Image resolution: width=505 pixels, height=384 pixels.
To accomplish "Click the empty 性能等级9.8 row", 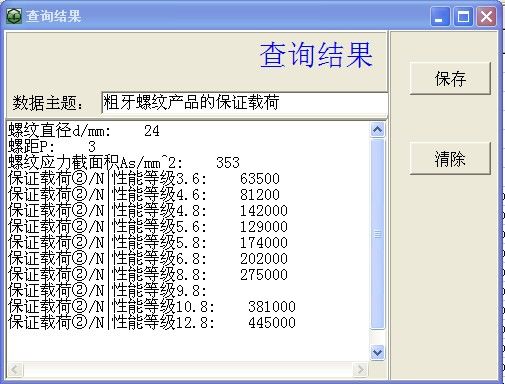I will tap(107, 290).
